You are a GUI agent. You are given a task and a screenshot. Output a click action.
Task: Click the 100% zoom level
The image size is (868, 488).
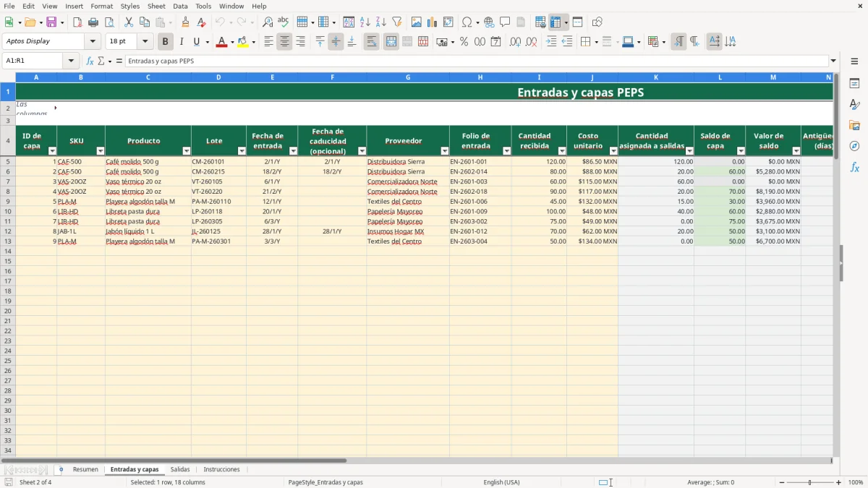(856, 482)
